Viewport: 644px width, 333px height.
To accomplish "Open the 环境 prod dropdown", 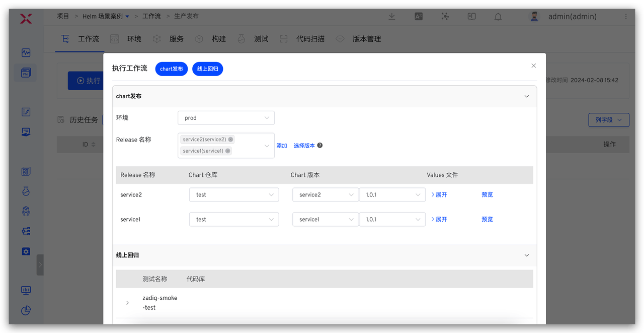I will (x=226, y=118).
